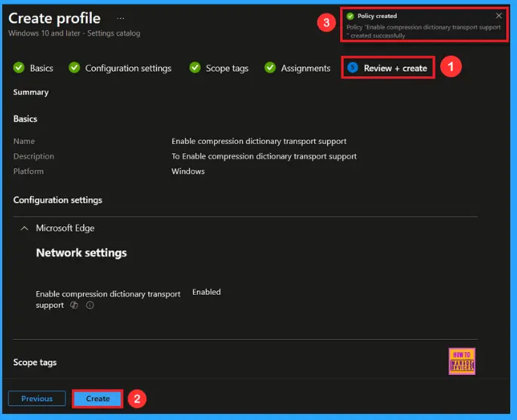The height and width of the screenshot is (420, 517).
Task: Select the Review + create step
Action: [x=387, y=68]
